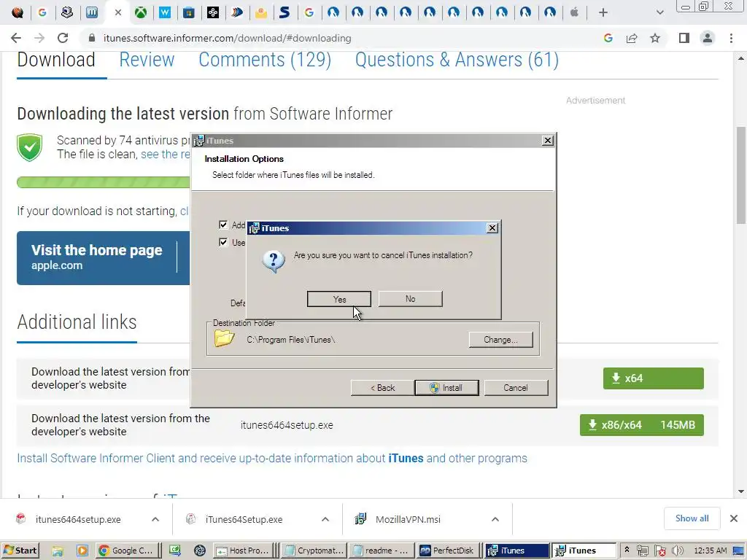Open the file explorer taskbar icon

[x=58, y=551]
